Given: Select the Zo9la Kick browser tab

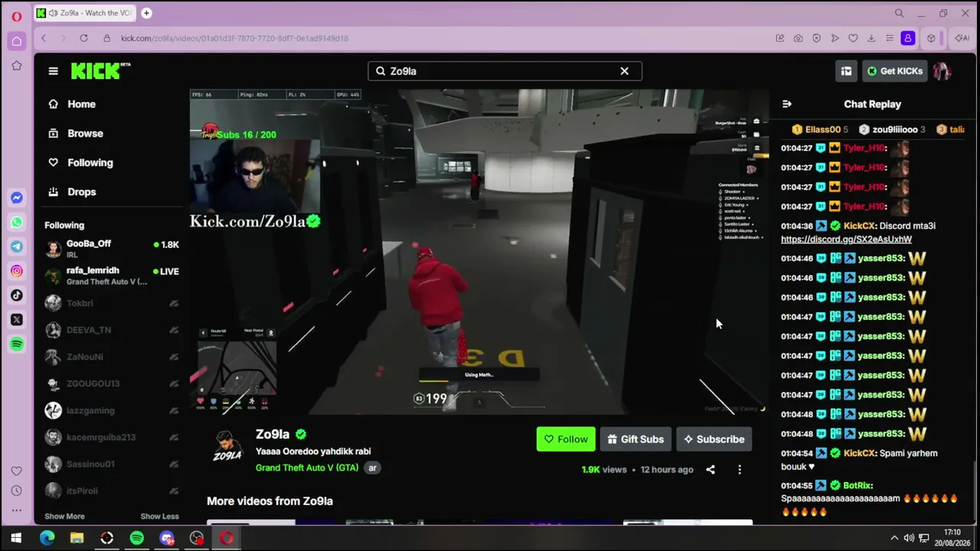Looking at the screenshot, I should pyautogui.click(x=86, y=13).
